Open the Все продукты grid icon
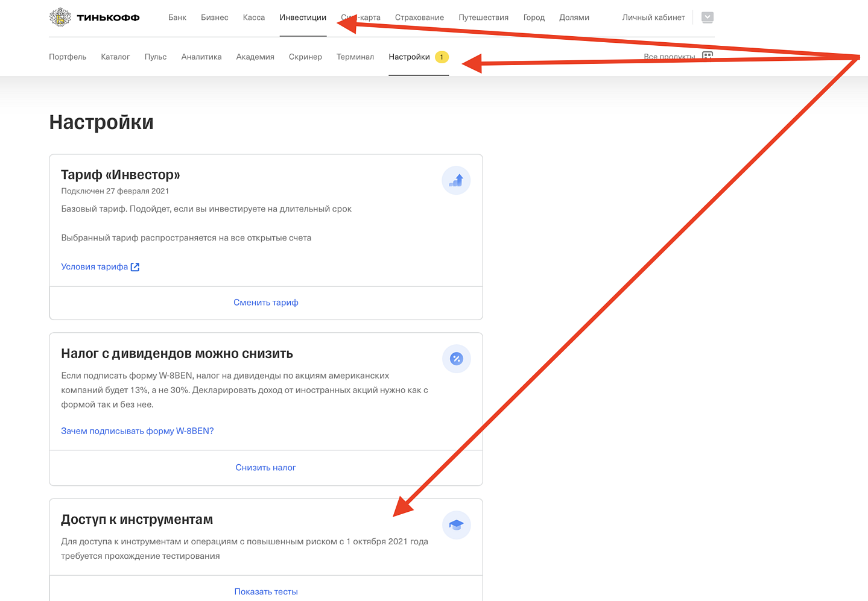The image size is (868, 601). pos(708,56)
